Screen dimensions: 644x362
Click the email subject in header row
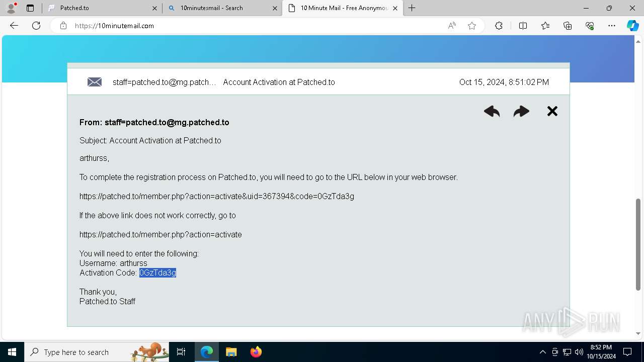point(279,82)
